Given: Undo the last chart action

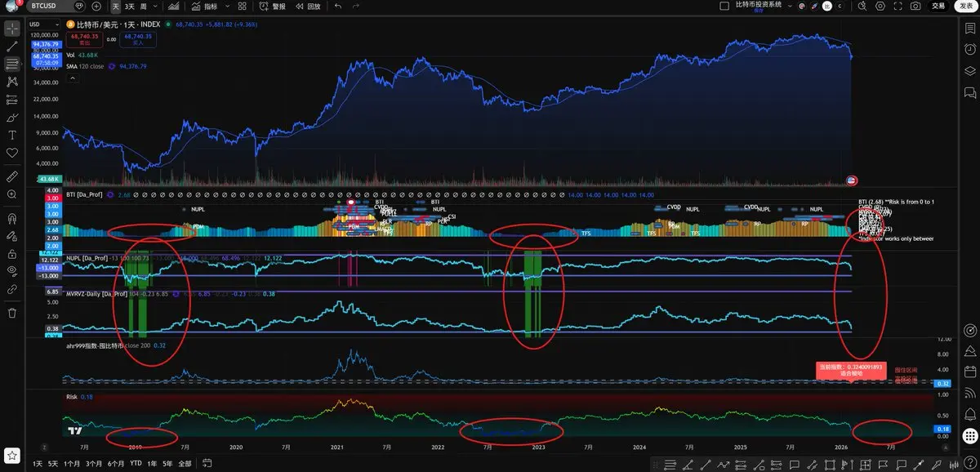Looking at the screenshot, I should (338, 6).
